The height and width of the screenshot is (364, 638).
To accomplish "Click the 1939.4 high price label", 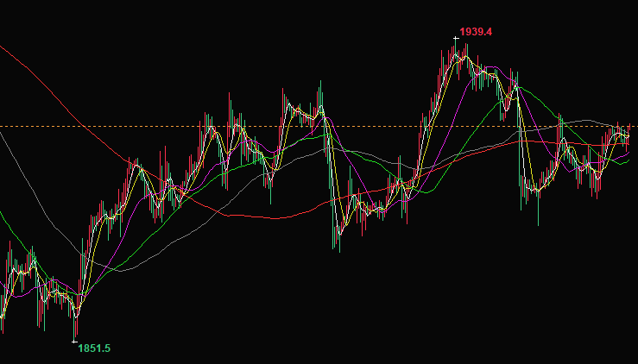I will pos(476,32).
